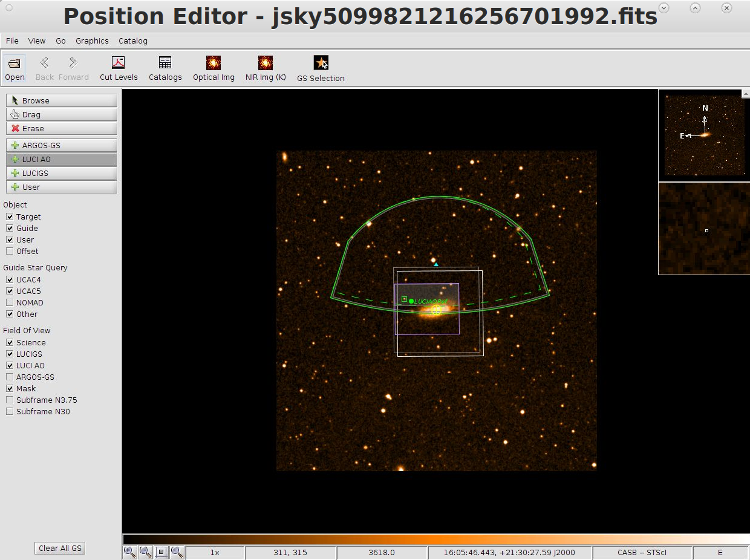Toggle the Mask field of view
The width and height of the screenshot is (750, 560).
point(10,388)
